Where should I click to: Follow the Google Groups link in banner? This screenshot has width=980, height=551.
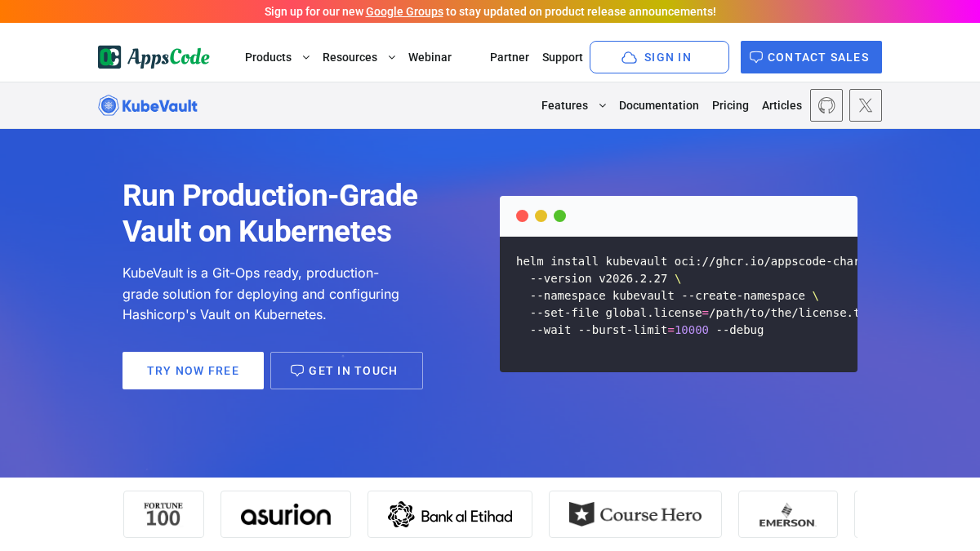tap(404, 11)
